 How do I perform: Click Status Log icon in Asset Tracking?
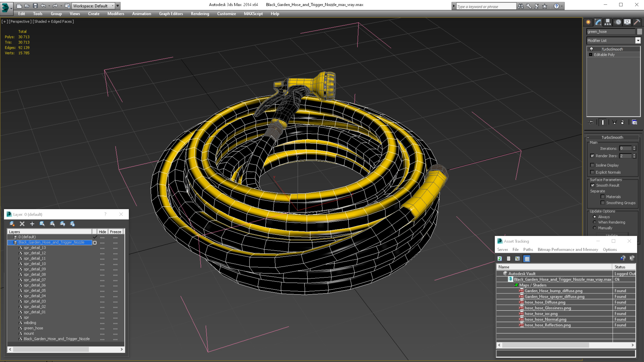click(x=508, y=259)
